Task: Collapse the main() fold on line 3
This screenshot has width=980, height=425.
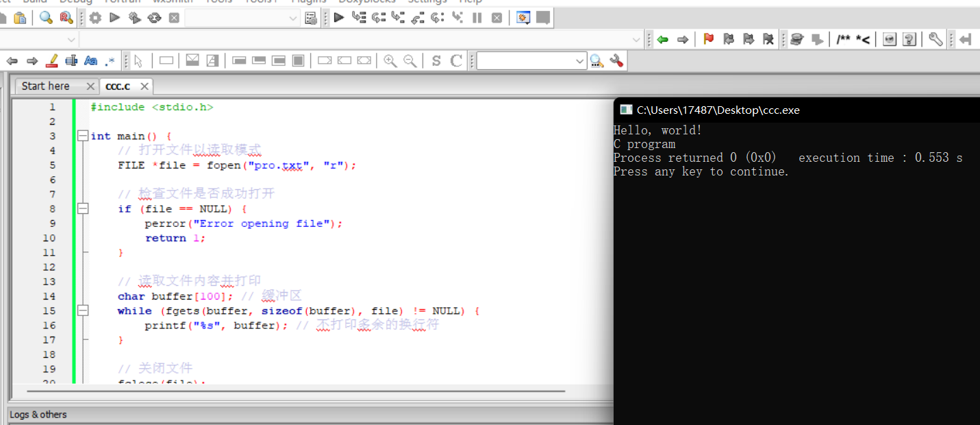Action: [x=83, y=136]
